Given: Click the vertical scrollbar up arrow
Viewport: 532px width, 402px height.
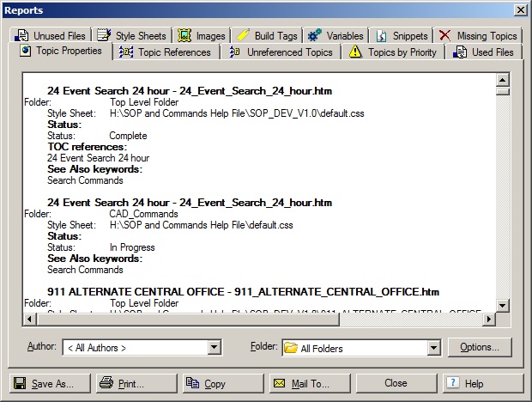Looking at the screenshot, I should 503,80.
